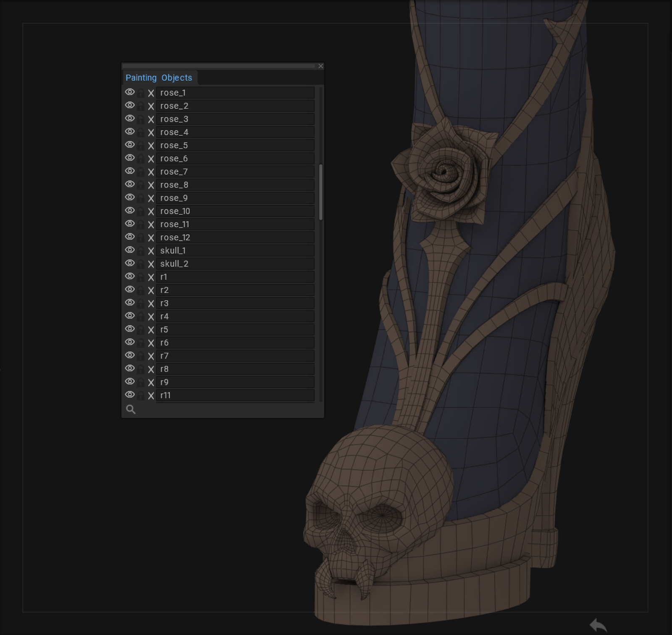Screen dimensions: 672x635
Task: Delete the r11 object with X
Action: tap(151, 395)
